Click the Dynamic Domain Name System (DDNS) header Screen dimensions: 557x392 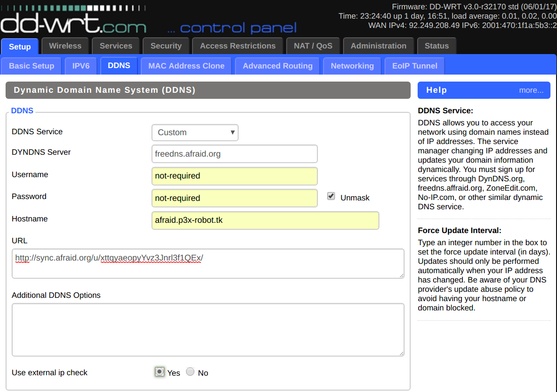(x=208, y=90)
